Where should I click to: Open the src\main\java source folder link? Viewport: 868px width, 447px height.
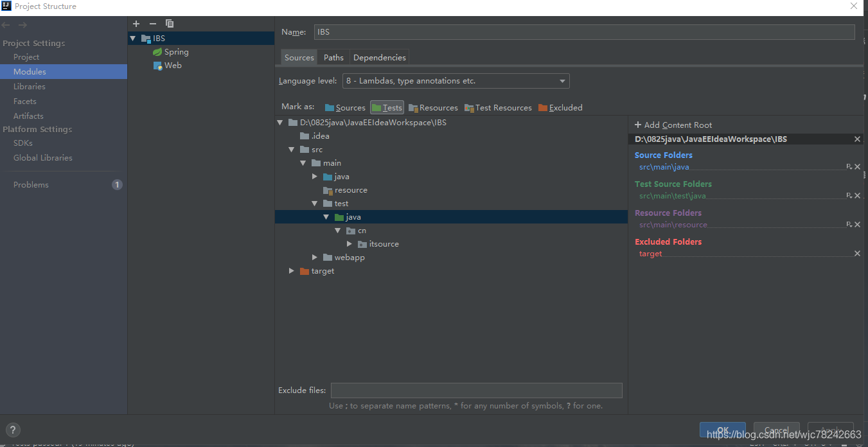coord(663,166)
